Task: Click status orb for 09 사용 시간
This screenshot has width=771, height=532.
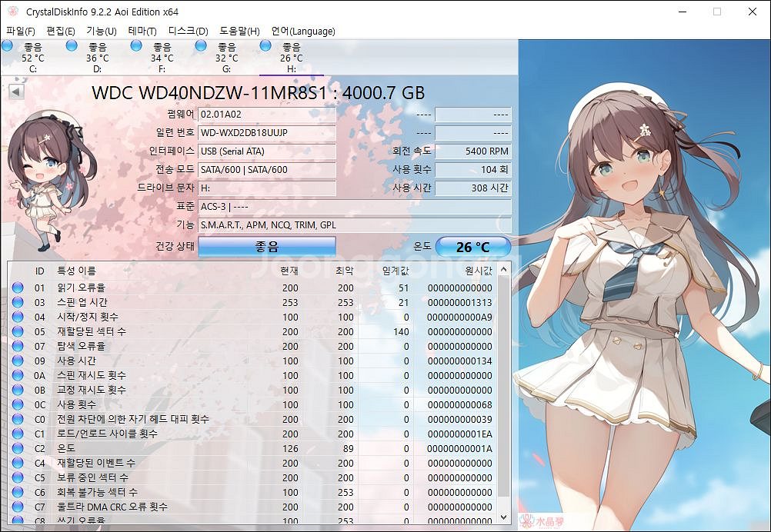Action: click(x=18, y=361)
